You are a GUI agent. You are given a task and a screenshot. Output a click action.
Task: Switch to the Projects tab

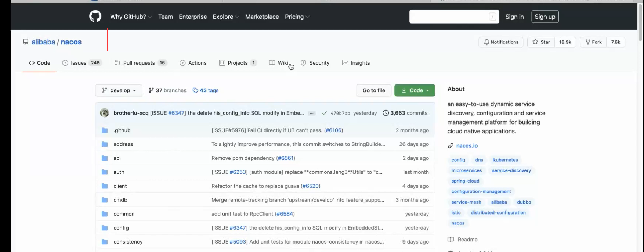(x=238, y=63)
